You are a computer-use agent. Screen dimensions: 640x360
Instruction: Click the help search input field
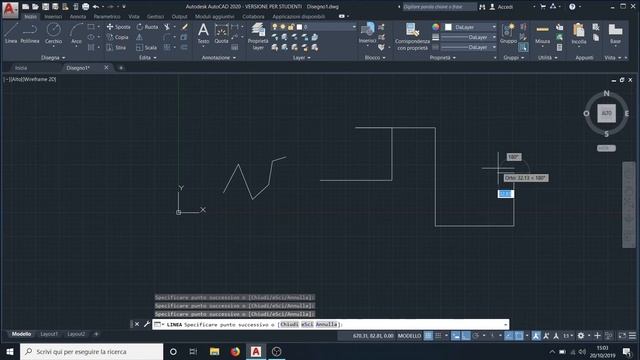coord(439,7)
